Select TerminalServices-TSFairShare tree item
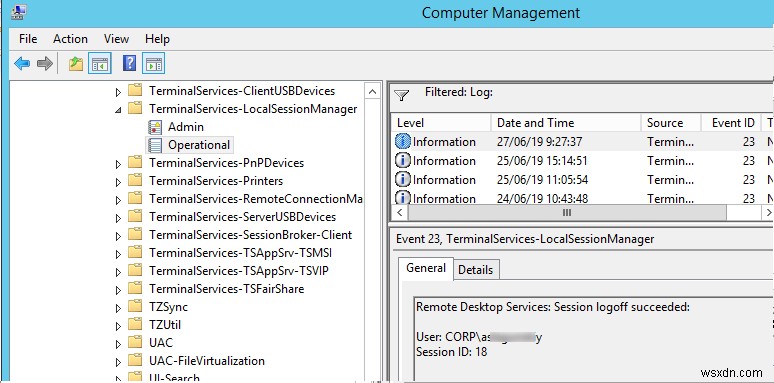This screenshot has width=774, height=383. click(227, 289)
